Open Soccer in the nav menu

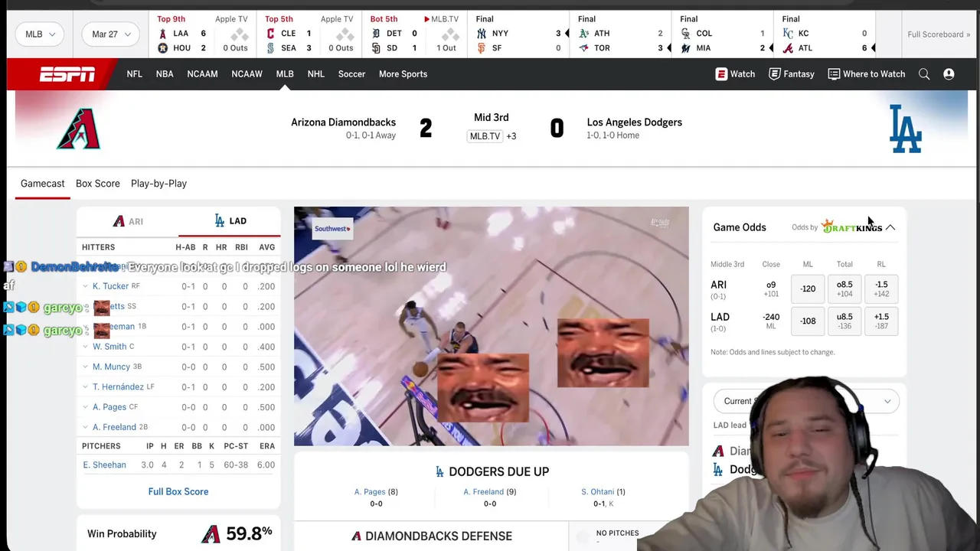[x=351, y=74]
